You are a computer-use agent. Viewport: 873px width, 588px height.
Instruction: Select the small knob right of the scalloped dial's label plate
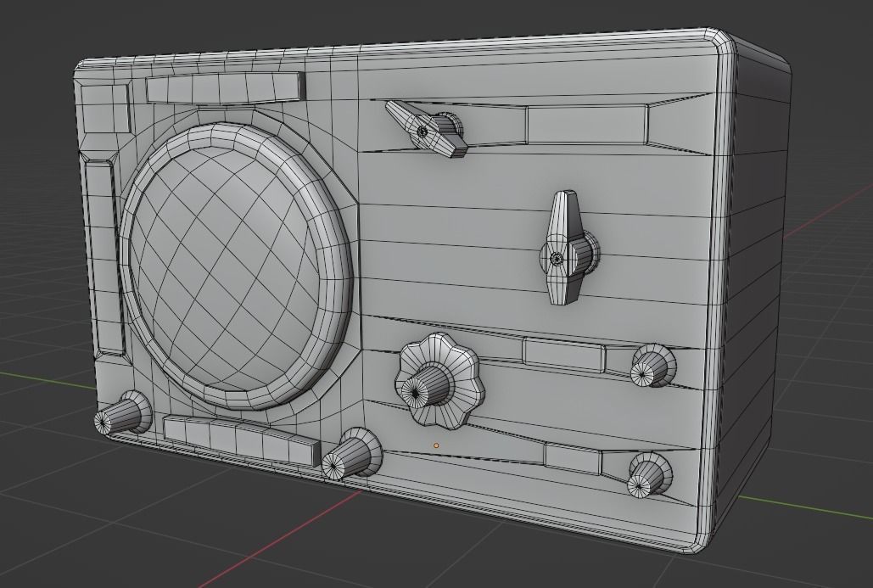653,366
